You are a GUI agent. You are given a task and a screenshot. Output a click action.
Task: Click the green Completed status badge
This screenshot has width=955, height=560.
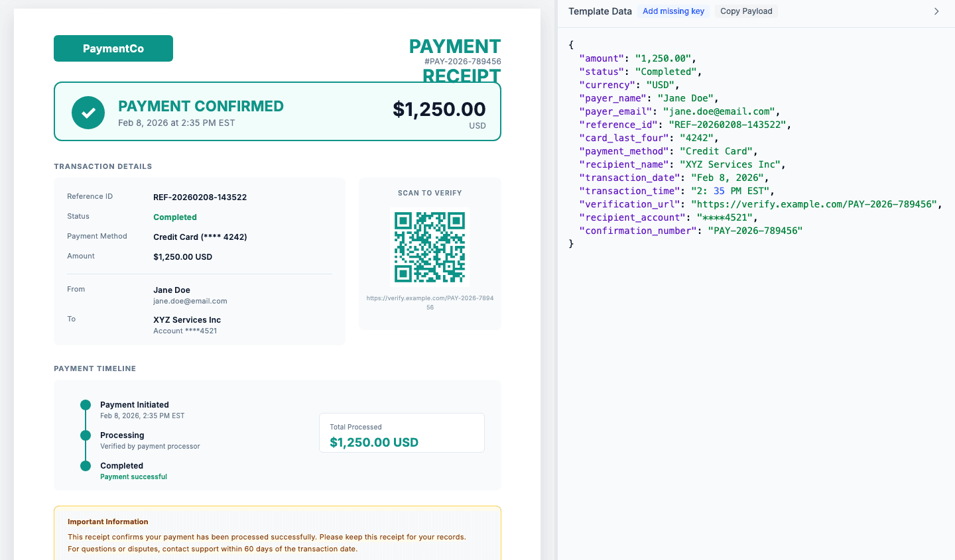point(174,216)
